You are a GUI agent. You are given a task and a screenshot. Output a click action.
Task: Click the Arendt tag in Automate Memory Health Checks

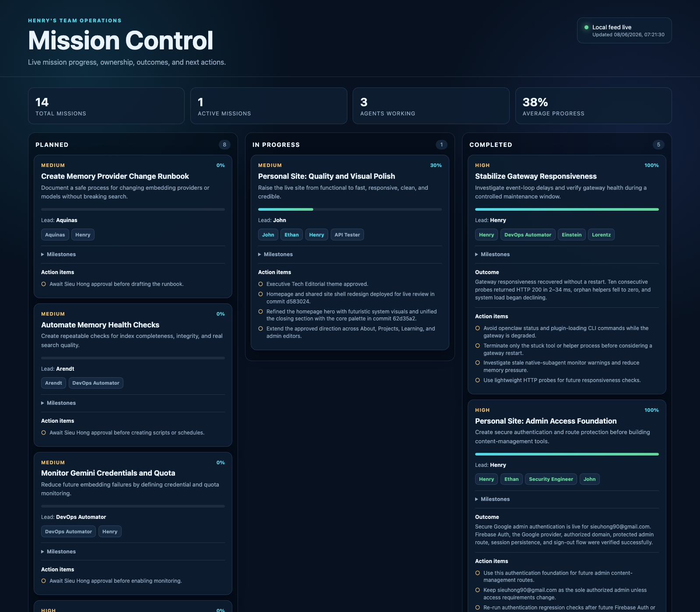[53, 383]
